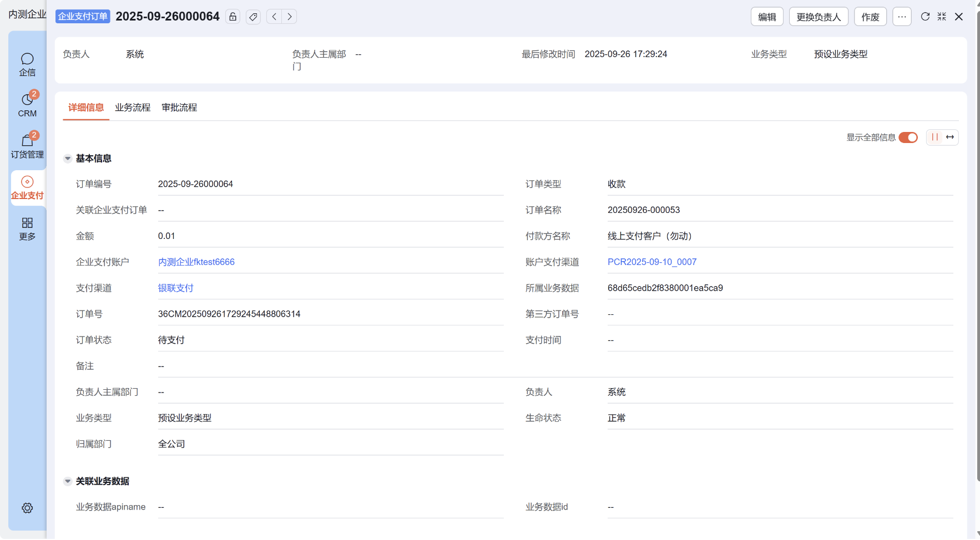Go to previous record arrow
The height and width of the screenshot is (540, 980).
pos(274,17)
